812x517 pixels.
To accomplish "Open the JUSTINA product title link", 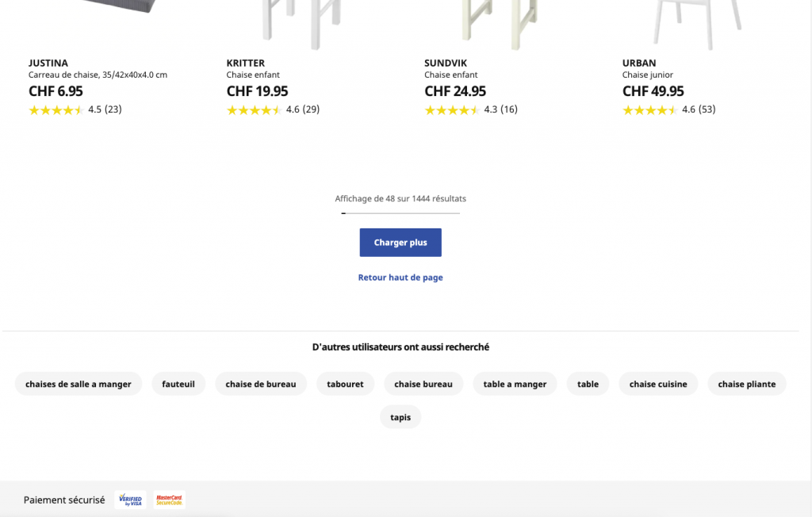I will coord(48,63).
